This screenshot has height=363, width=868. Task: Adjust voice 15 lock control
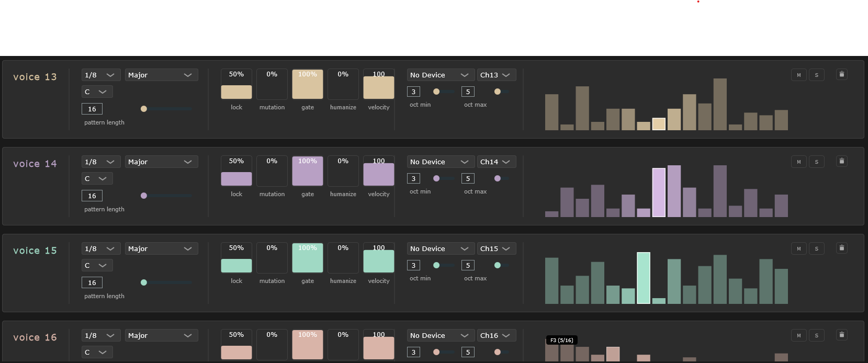tap(236, 257)
